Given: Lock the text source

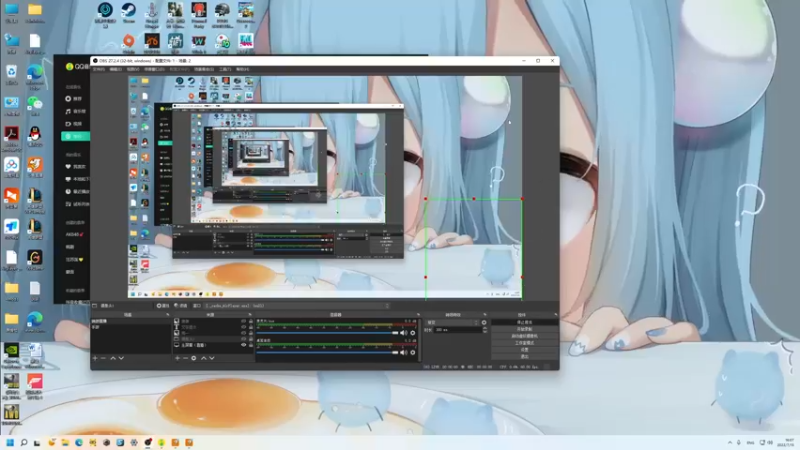Looking at the screenshot, I should (x=251, y=327).
